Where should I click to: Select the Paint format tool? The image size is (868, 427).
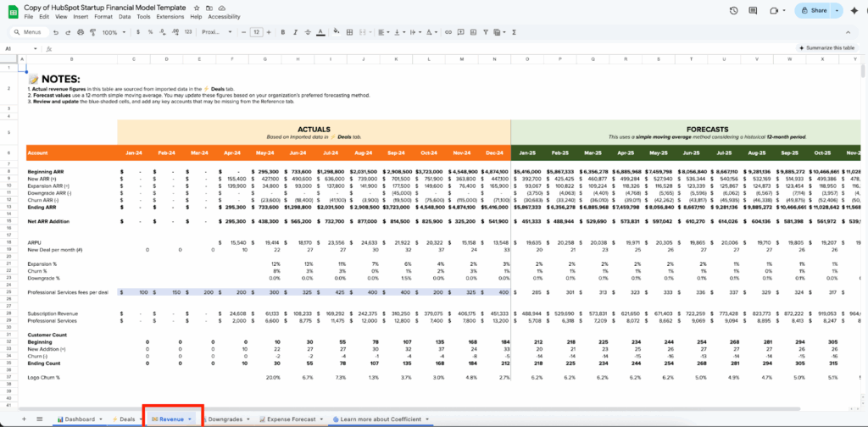pyautogui.click(x=93, y=32)
